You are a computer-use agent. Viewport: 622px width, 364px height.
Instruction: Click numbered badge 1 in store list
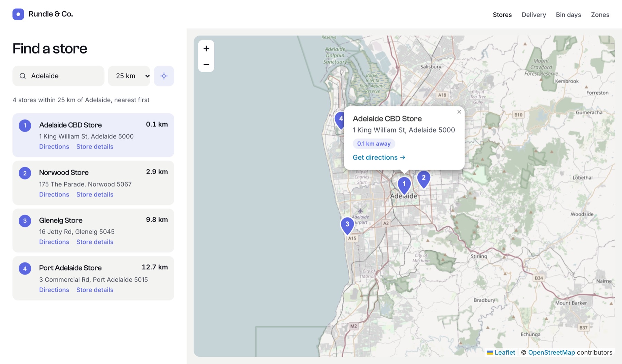pyautogui.click(x=25, y=125)
